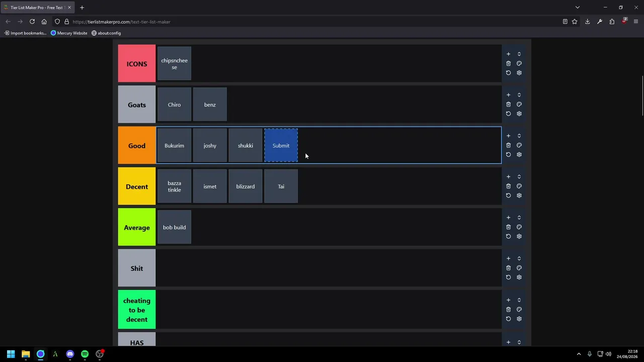644x362 pixels.
Task: Reset the ICONS tier row
Action: click(x=508, y=73)
